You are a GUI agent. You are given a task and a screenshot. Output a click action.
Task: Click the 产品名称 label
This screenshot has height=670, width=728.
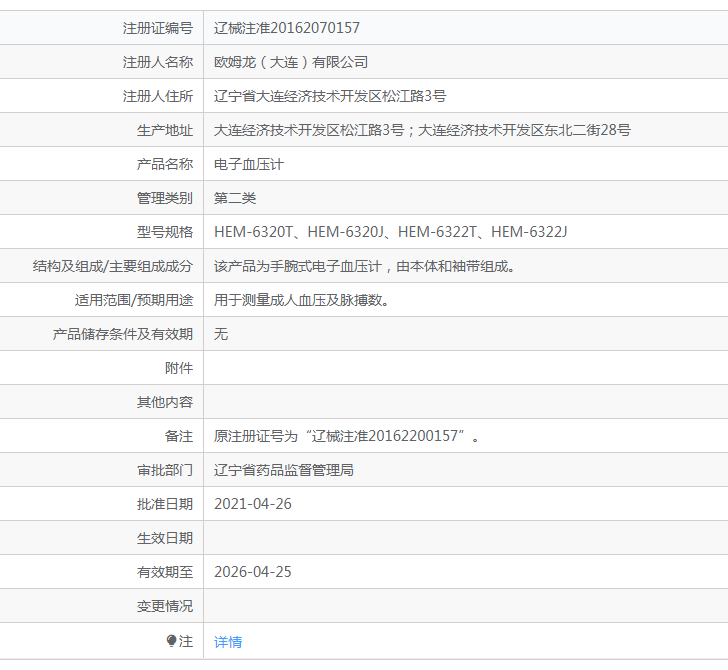coord(165,164)
